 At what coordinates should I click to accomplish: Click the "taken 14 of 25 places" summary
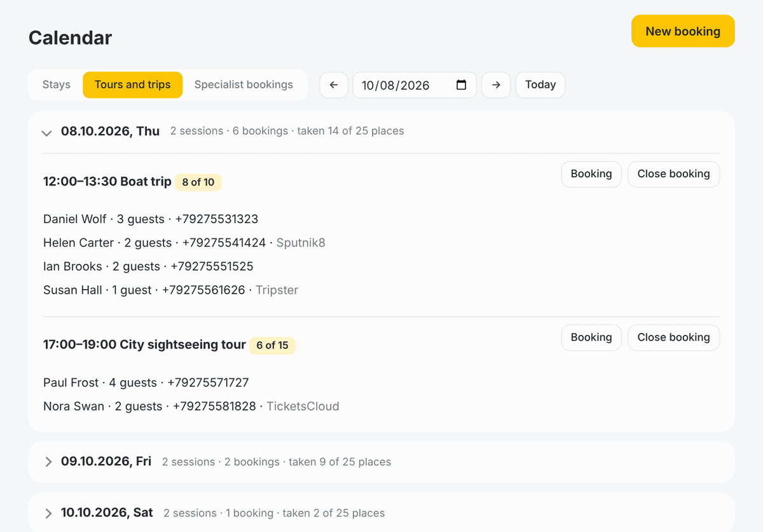pos(350,131)
